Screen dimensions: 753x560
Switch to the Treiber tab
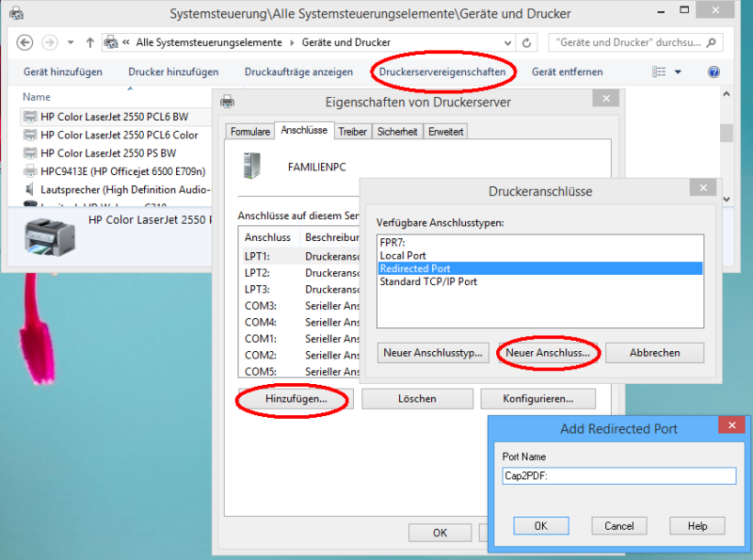tap(352, 133)
